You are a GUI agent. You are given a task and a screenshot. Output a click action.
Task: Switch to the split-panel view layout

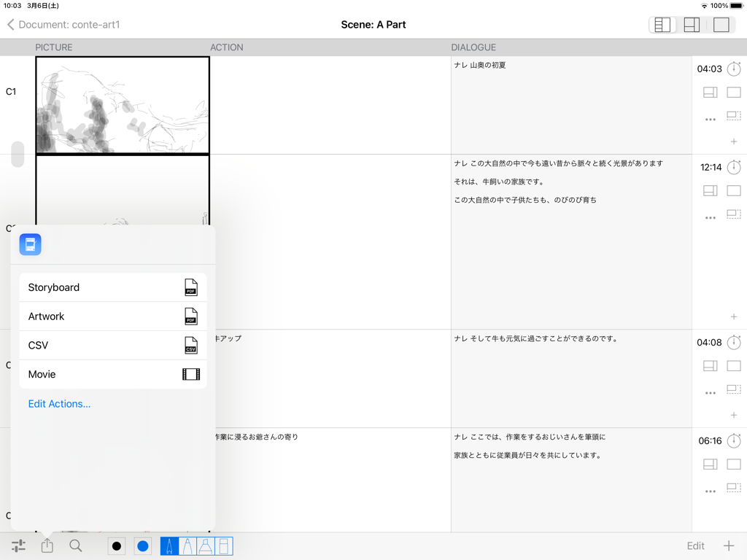pos(691,24)
